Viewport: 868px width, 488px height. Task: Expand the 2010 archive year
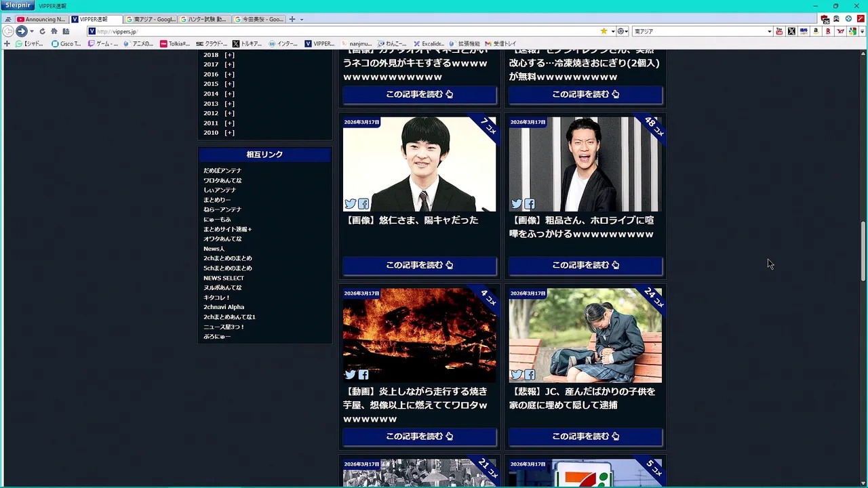[229, 133]
